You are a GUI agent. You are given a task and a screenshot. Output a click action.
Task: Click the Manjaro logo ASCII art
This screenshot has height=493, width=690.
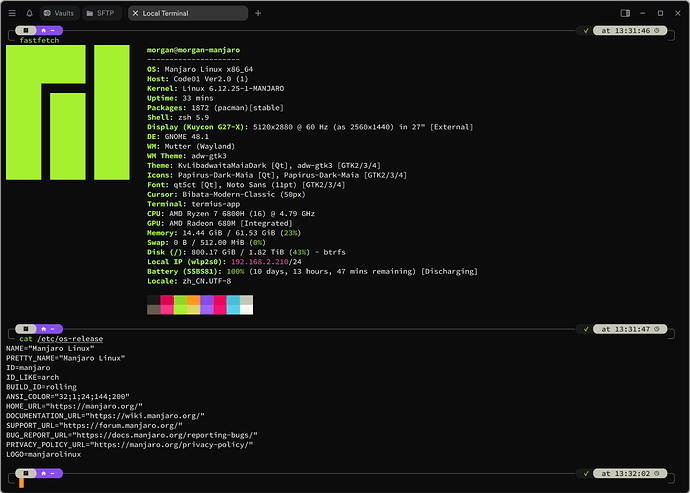coord(68,112)
